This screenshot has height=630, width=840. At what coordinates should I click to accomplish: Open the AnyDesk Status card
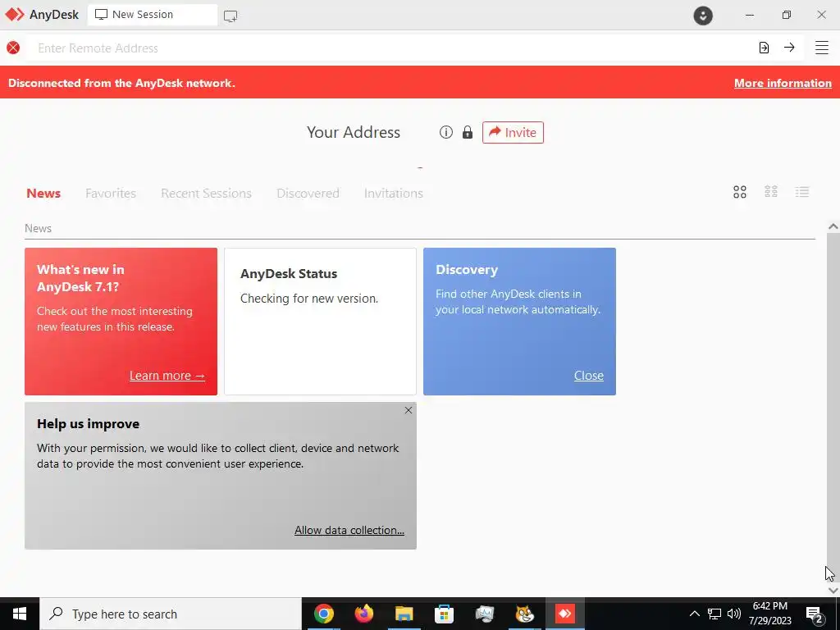pyautogui.click(x=320, y=322)
